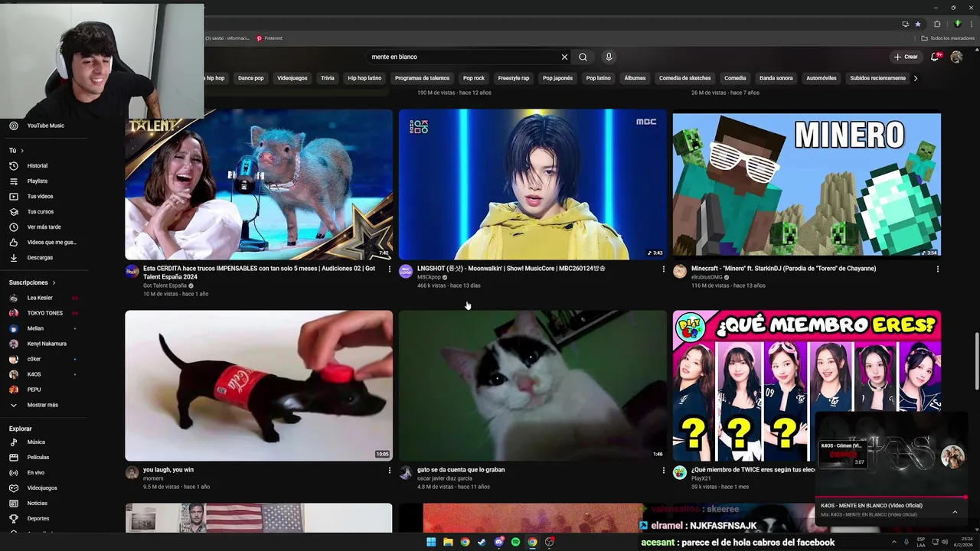Select the Trivia filter chip
Image resolution: width=980 pixels, height=551 pixels.
328,78
